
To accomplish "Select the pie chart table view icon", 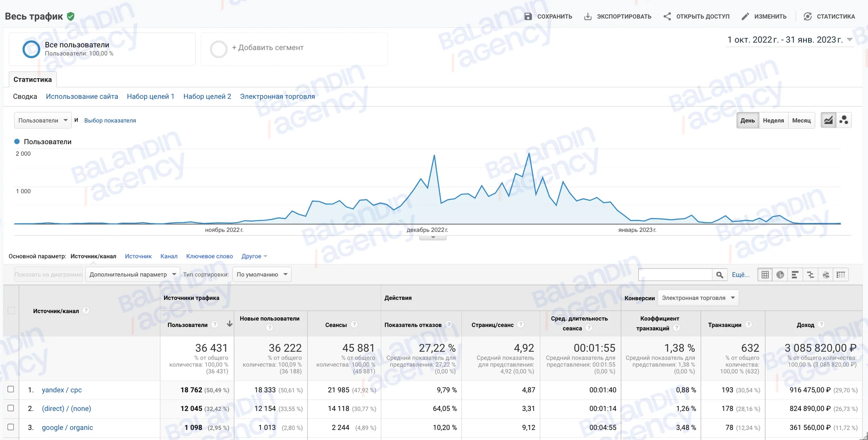I will pyautogui.click(x=780, y=275).
